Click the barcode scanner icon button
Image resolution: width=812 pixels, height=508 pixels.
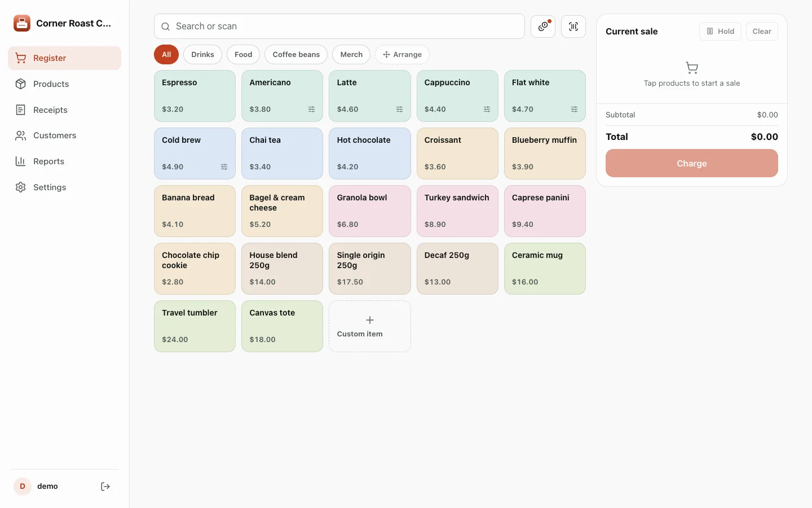click(573, 27)
